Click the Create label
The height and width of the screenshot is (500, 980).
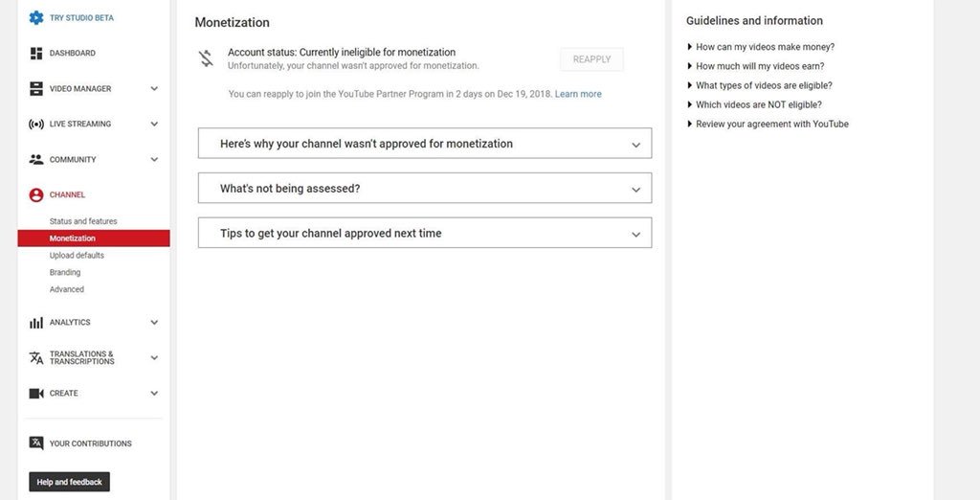pos(64,394)
